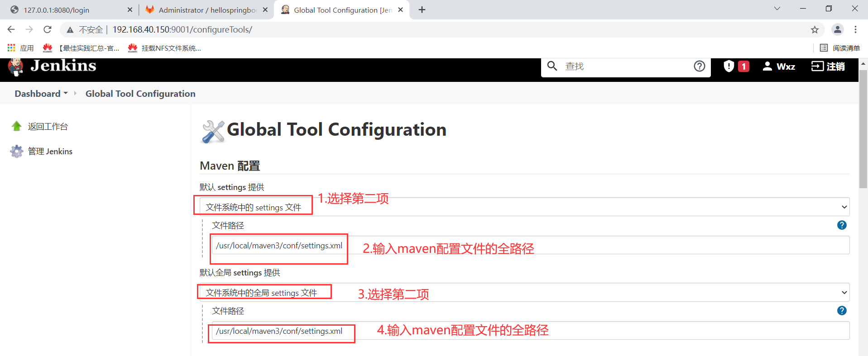The image size is (868, 356).
Task: Open help for global 文件路径 field
Action: [x=842, y=311]
